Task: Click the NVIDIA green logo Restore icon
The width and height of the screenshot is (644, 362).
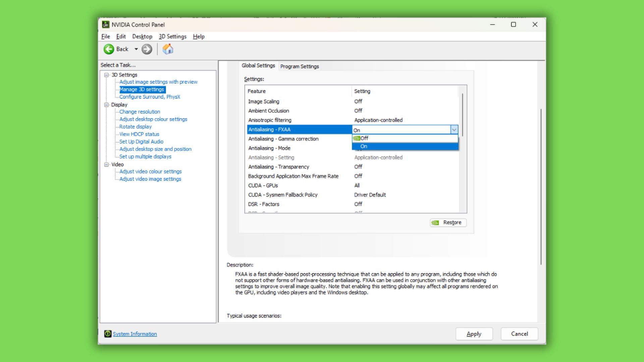Action: click(x=435, y=222)
